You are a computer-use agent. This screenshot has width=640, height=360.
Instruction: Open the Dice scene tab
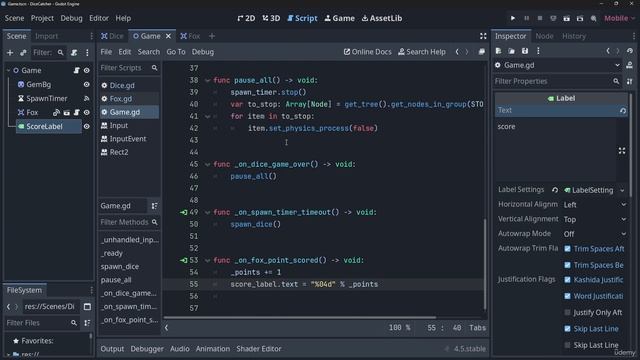click(112, 36)
